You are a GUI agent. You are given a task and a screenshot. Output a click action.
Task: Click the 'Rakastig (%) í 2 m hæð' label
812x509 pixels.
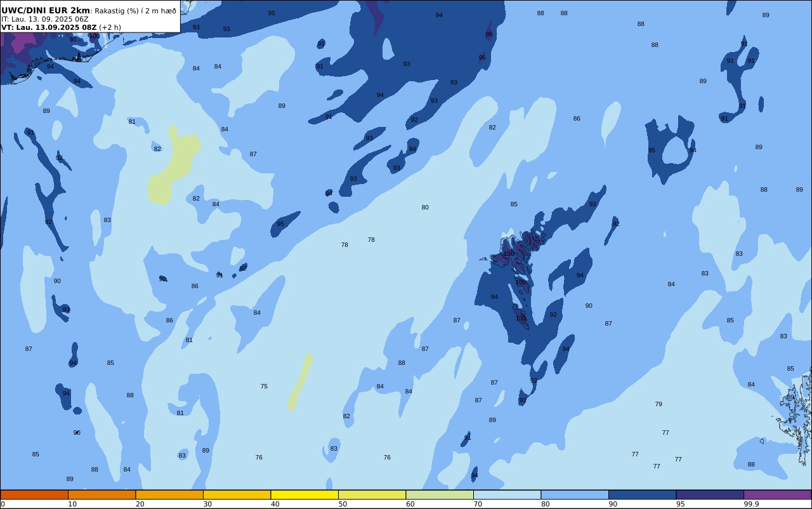135,11
